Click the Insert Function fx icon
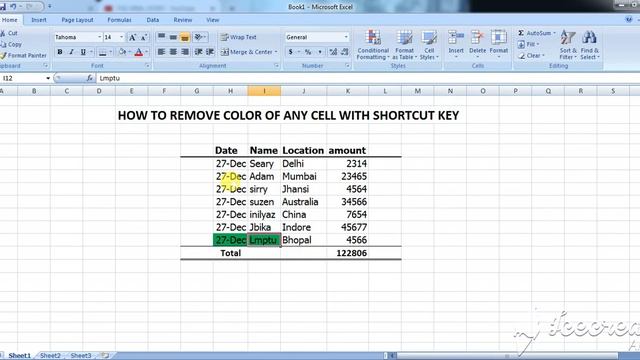This screenshot has width=640, height=360. point(90,78)
